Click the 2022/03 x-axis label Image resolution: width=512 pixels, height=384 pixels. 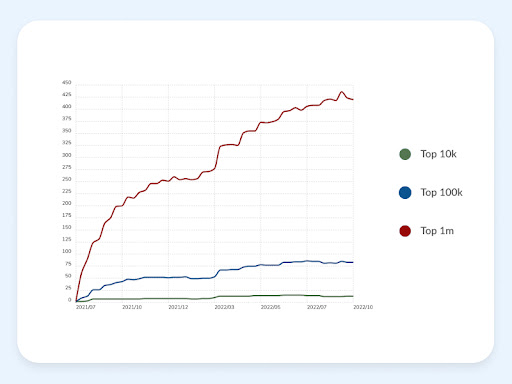224,307
